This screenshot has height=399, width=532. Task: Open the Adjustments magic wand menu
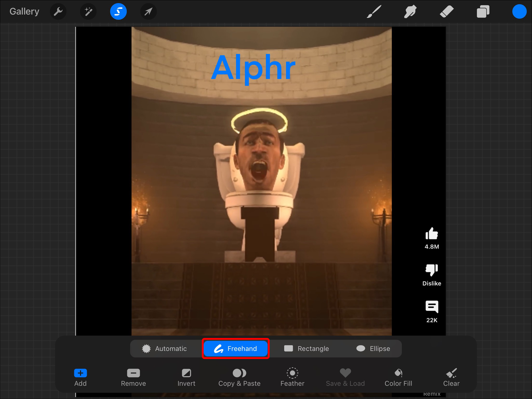click(88, 11)
